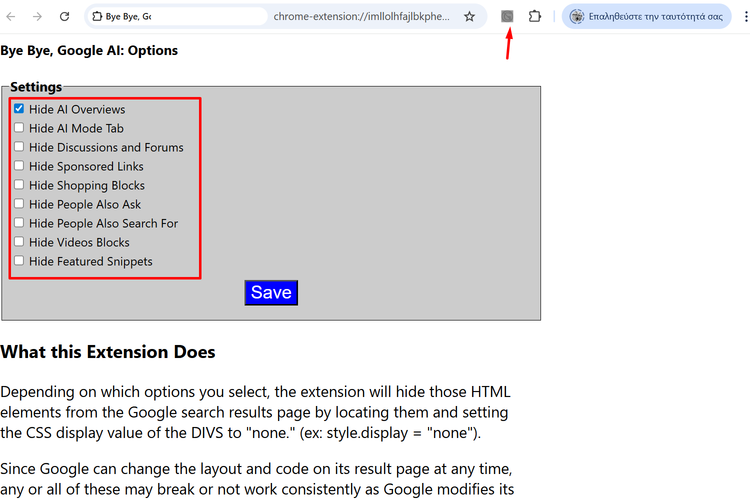
Task: Open Chrome three-dot menu
Action: (746, 17)
